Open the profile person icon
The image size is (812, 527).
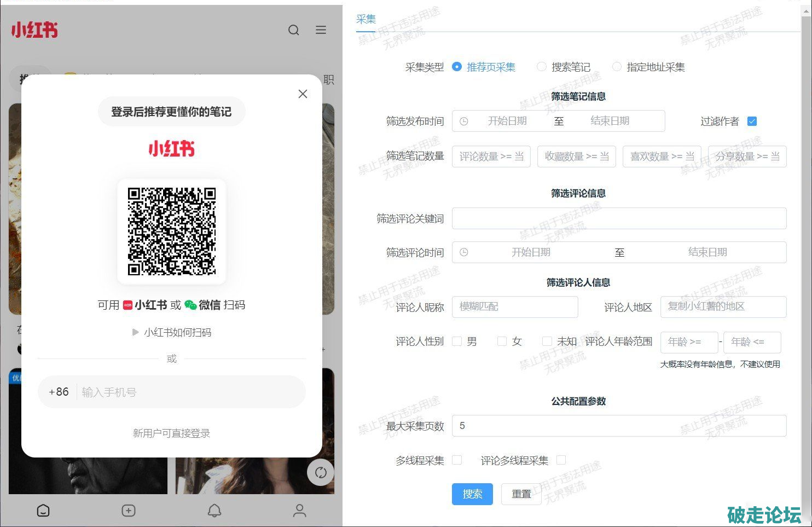pyautogui.click(x=299, y=511)
